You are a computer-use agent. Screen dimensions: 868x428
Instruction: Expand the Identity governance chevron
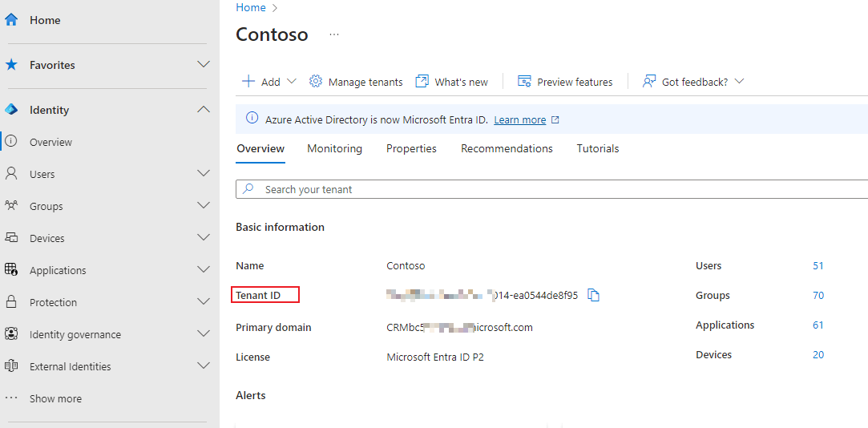coord(204,334)
